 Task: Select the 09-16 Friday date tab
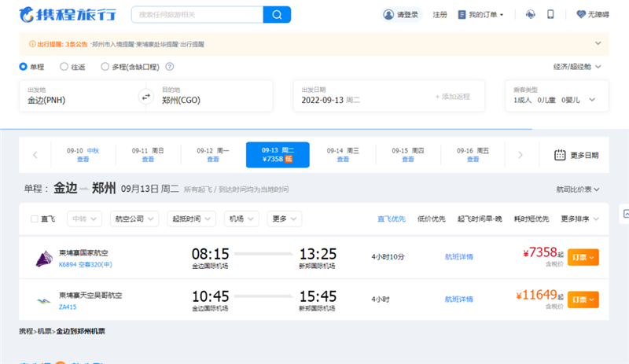pos(473,155)
